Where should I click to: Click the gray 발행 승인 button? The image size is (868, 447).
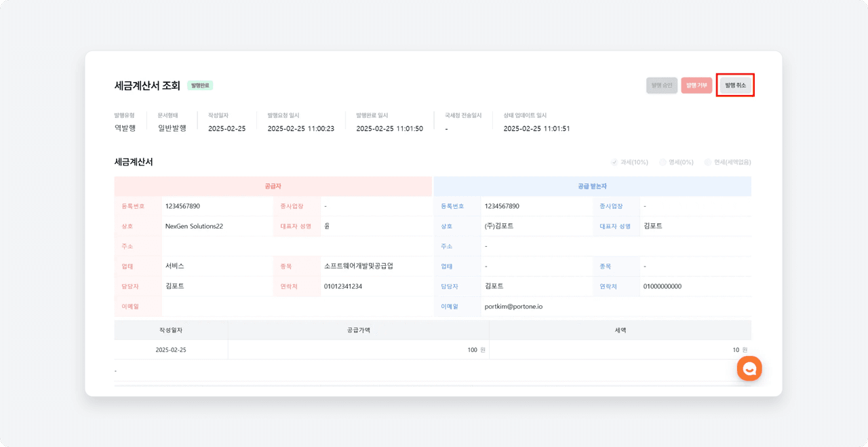coord(661,85)
